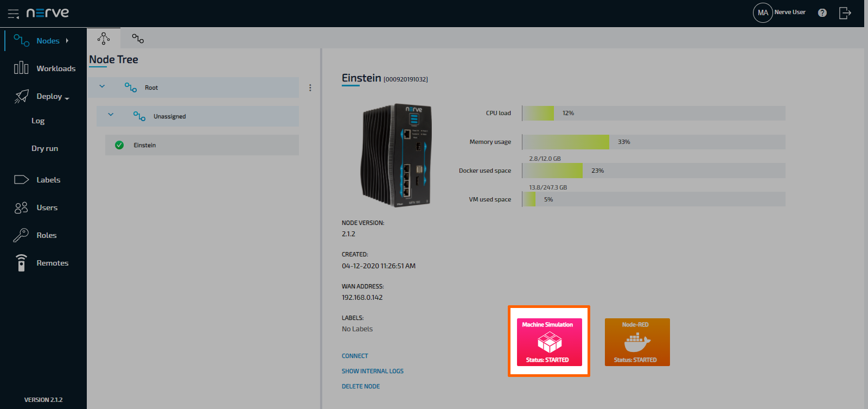This screenshot has height=409, width=868.
Task: Click the DELETE NODE link
Action: click(361, 386)
